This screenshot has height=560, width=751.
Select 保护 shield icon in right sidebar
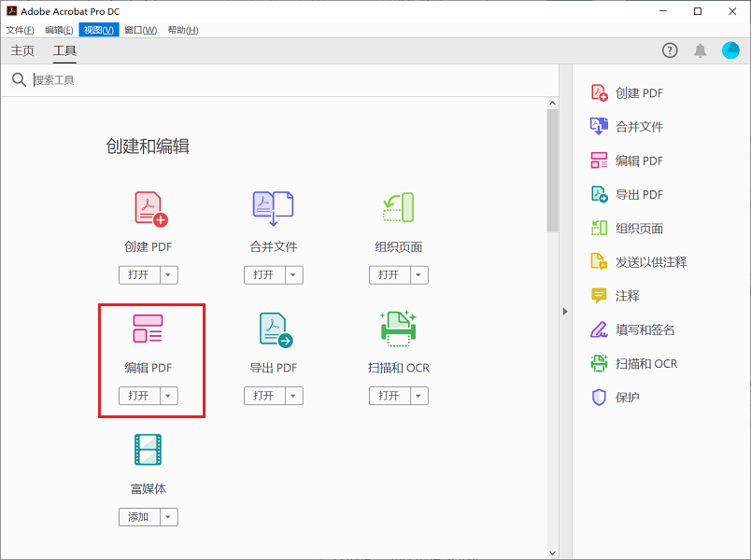[x=599, y=398]
